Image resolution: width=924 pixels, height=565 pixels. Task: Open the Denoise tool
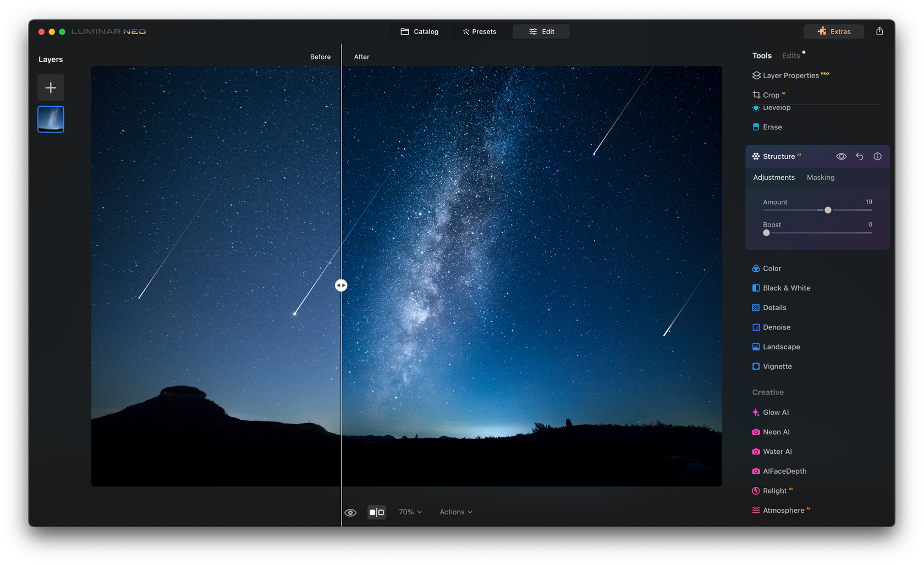(x=777, y=327)
